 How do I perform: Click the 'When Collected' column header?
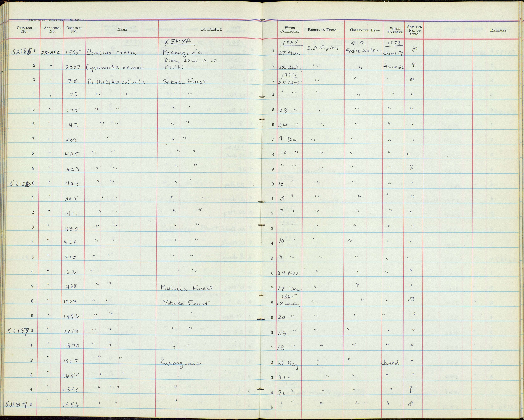click(x=290, y=30)
